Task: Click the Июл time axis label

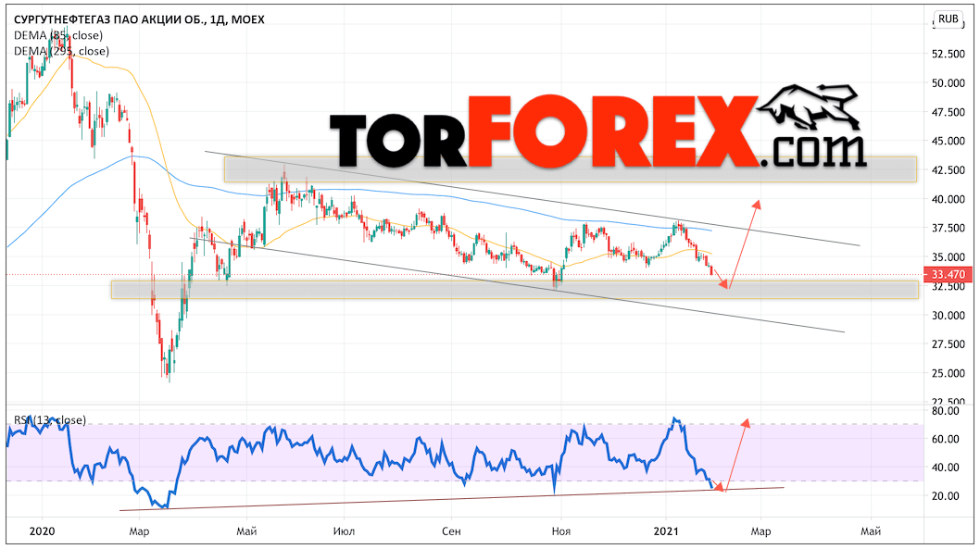Action: point(344,531)
